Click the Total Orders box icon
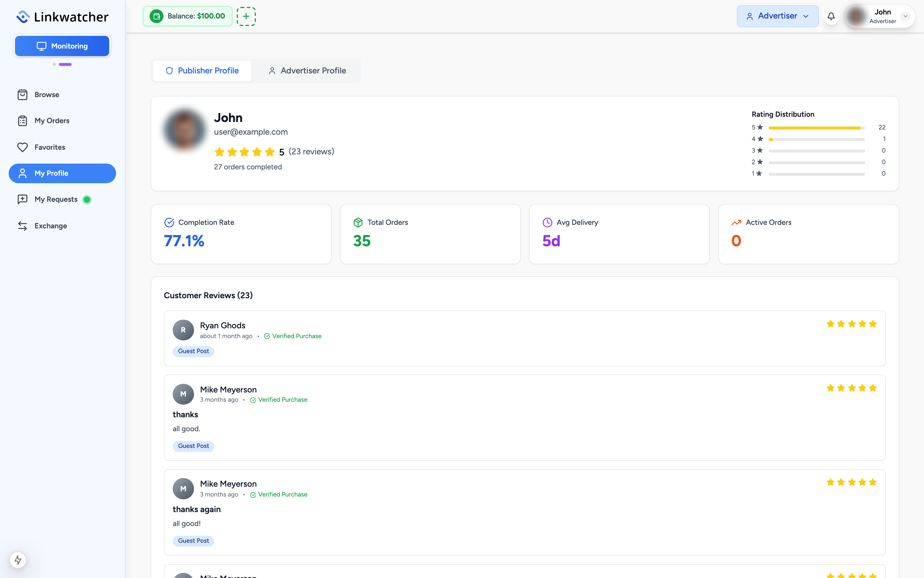Screen dimensions: 924x578 tap(358, 223)
